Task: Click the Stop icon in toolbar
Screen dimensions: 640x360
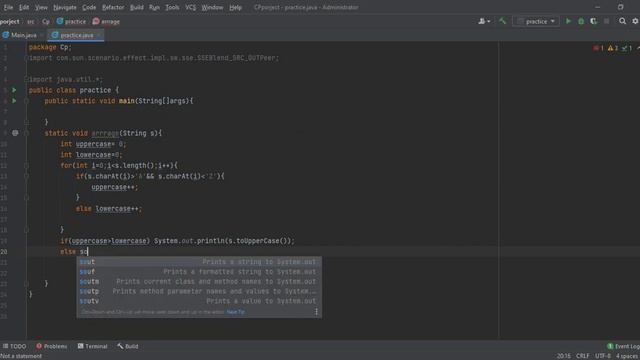Action: coord(607,21)
